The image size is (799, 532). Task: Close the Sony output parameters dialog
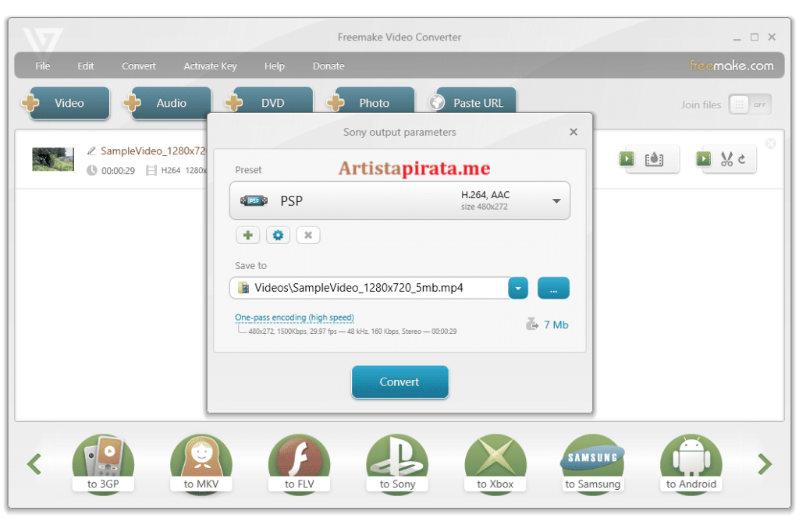click(x=574, y=132)
